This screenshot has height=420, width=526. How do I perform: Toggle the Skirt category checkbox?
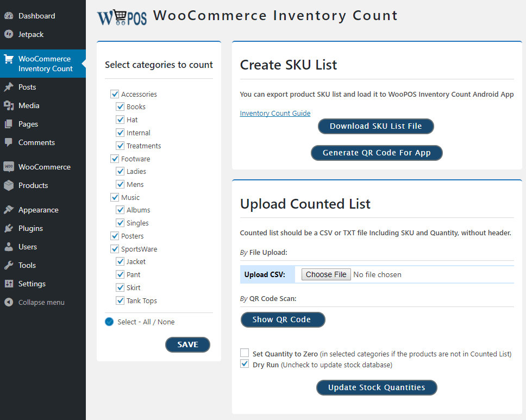(x=120, y=287)
